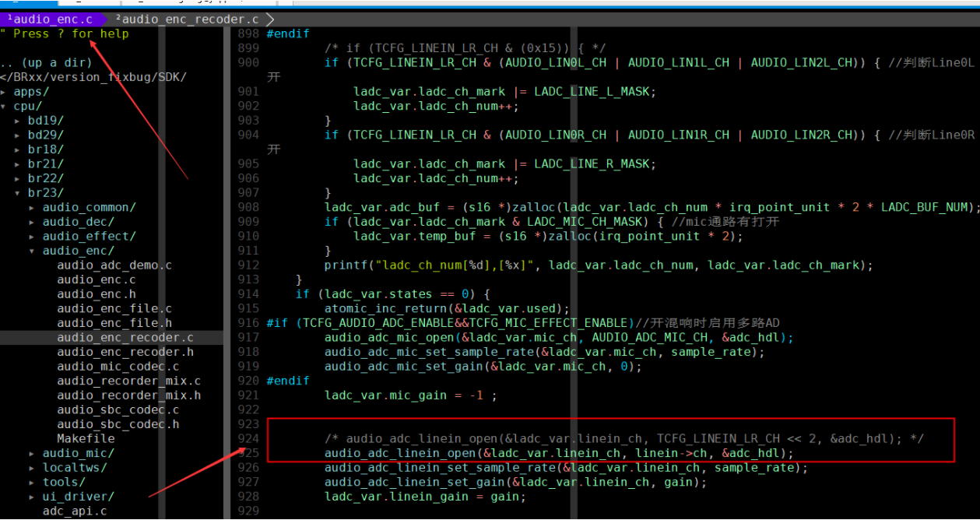Place cursor on ladc_var.mic_gain = -1 line

coord(411,395)
